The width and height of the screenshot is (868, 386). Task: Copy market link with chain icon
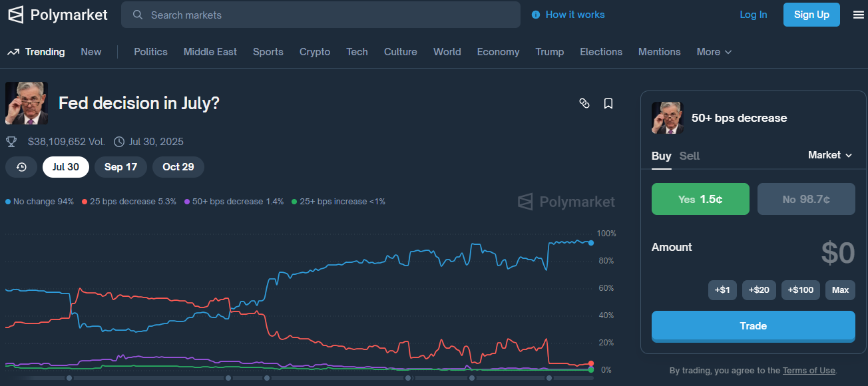pyautogui.click(x=584, y=103)
